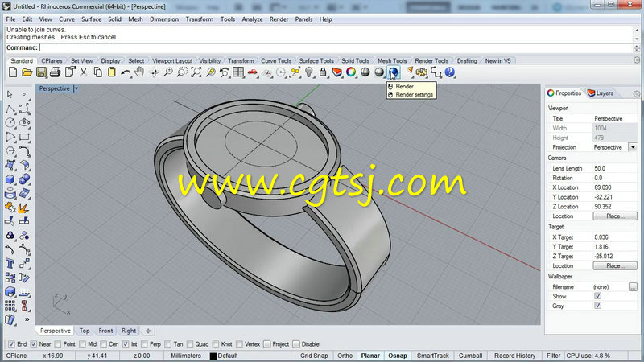Image resolution: width=644 pixels, height=362 pixels.
Task: Select the Polyline tool in left sidebar
Action: (10, 109)
